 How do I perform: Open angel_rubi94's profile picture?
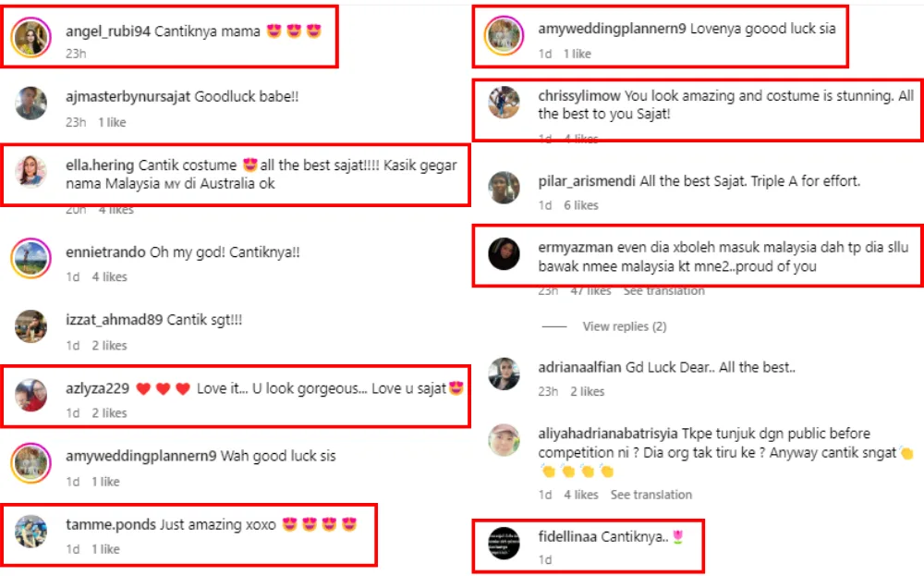point(30,37)
